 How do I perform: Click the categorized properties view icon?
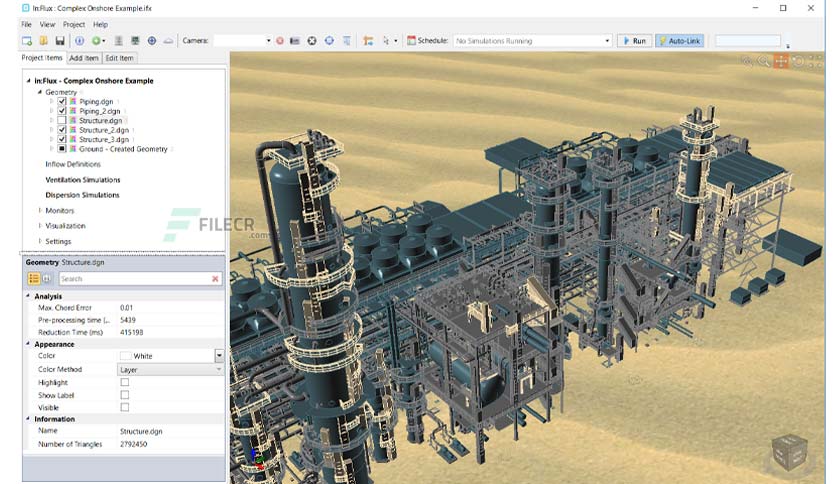pyautogui.click(x=34, y=279)
